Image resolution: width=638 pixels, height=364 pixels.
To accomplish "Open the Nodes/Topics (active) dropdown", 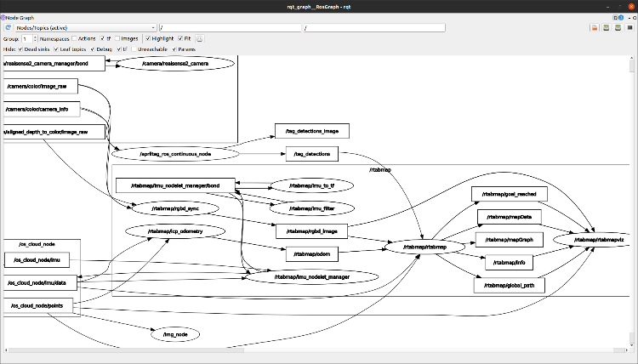I will coord(86,27).
